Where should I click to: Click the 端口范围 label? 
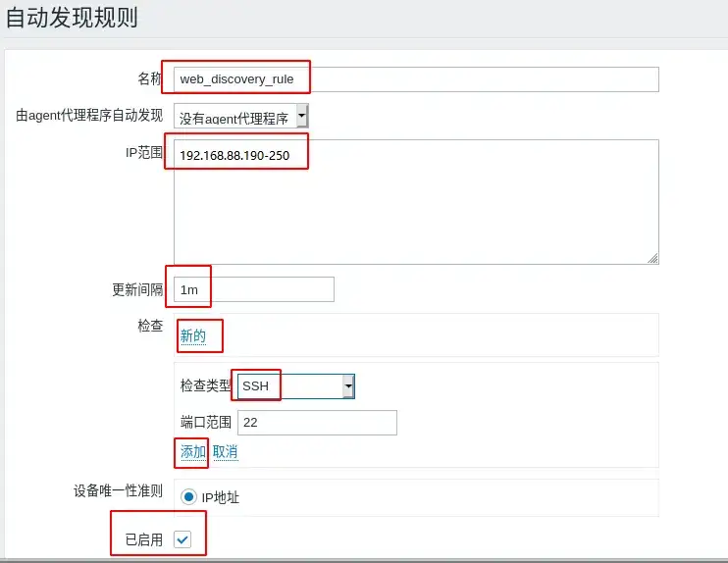click(206, 422)
